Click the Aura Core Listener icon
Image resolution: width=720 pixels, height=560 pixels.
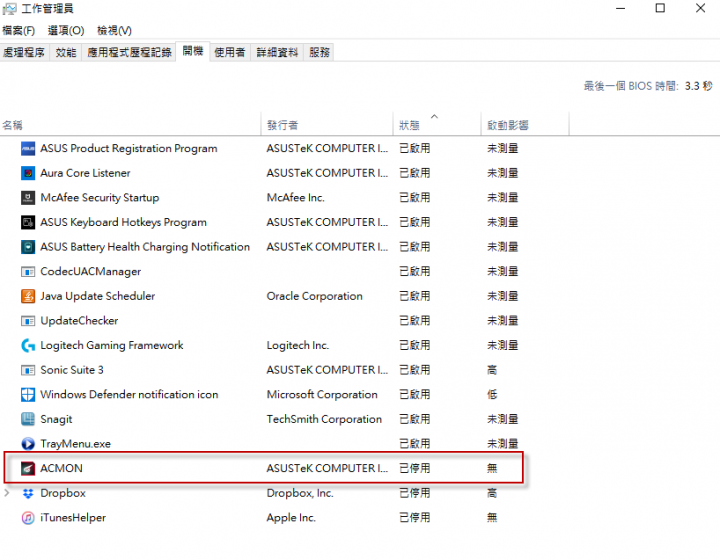[x=28, y=173]
